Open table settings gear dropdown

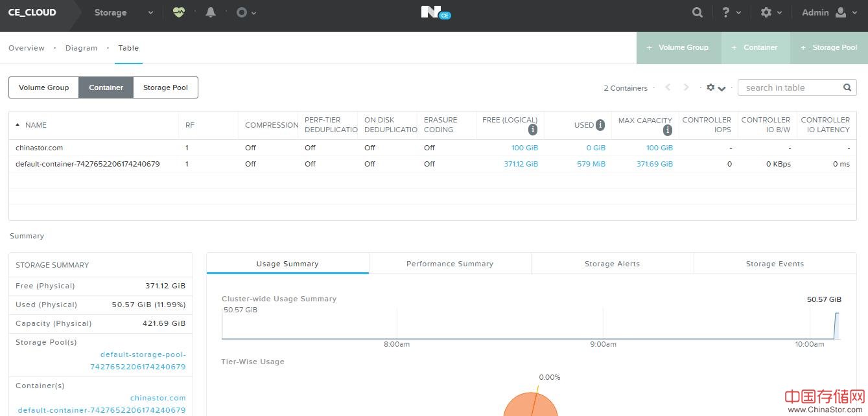tap(715, 88)
